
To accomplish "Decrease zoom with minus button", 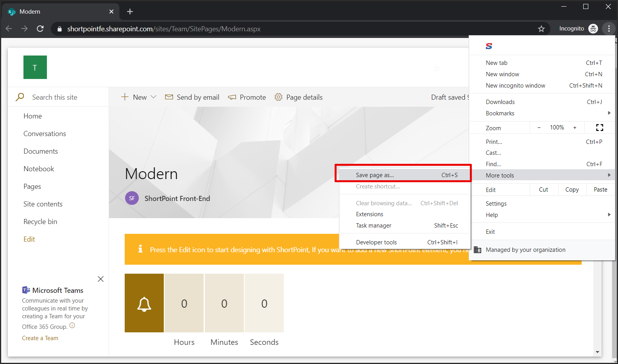I will click(x=539, y=127).
